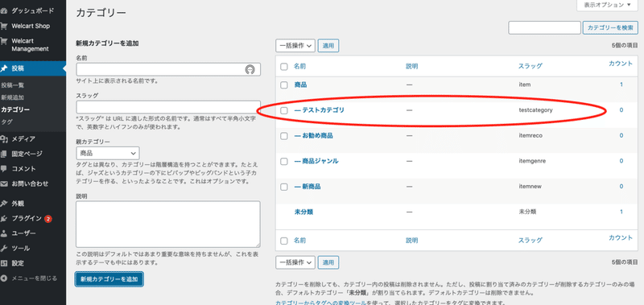
Task: Click the paintbrush icon beside 外観
Action: 4,204
